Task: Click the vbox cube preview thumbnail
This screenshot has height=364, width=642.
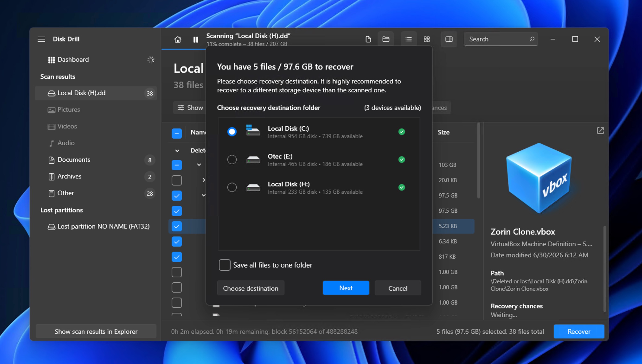Action: [x=539, y=178]
